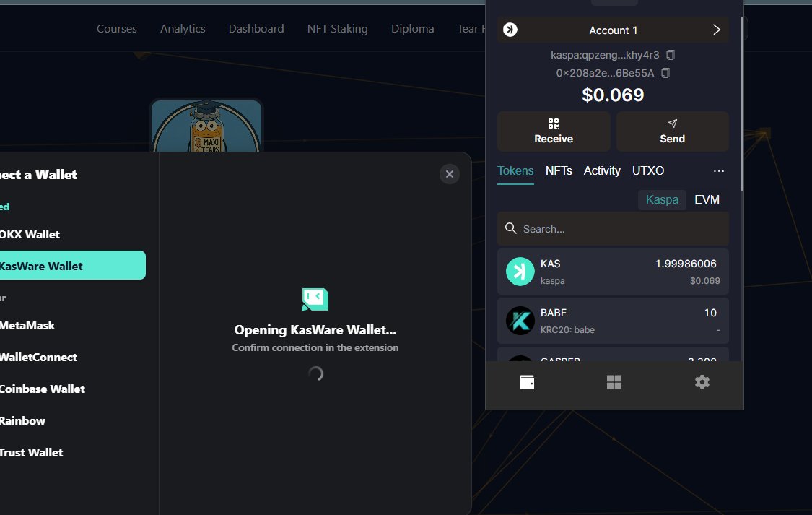
Task: Switch to the Tokens tab
Action: [515, 171]
